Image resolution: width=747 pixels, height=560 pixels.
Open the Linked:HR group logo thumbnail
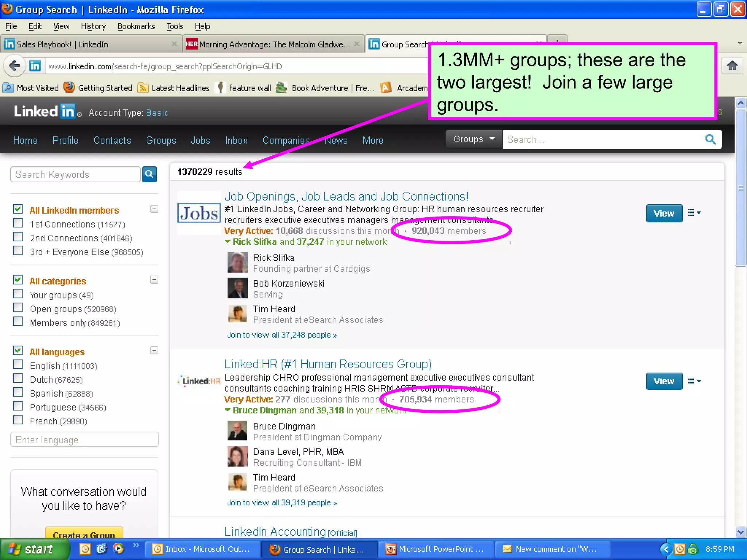pos(199,381)
